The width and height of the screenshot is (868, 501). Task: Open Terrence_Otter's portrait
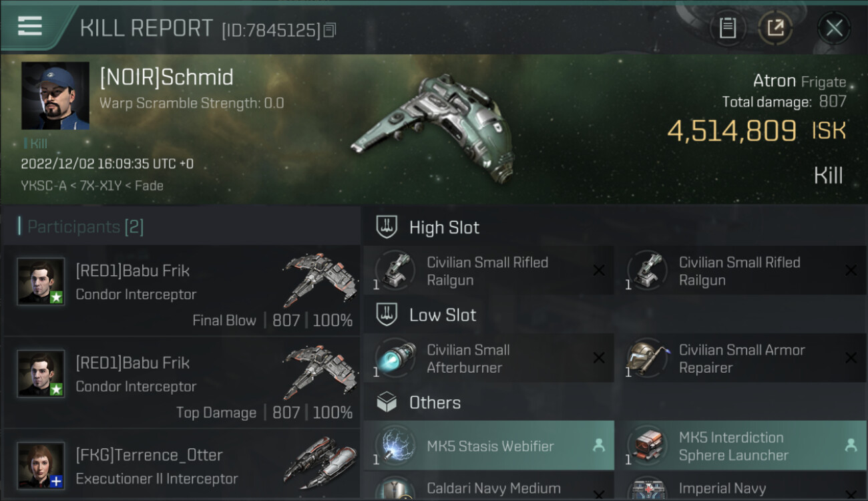coord(41,465)
